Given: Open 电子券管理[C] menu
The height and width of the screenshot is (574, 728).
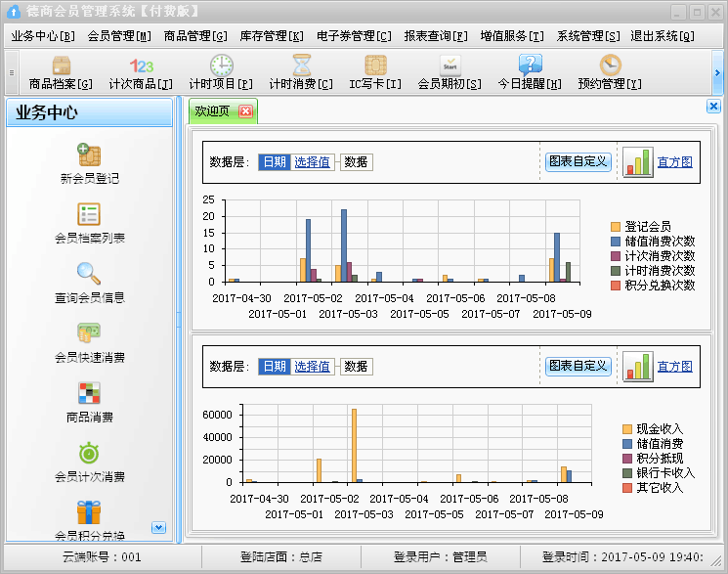Looking at the screenshot, I should (x=354, y=36).
